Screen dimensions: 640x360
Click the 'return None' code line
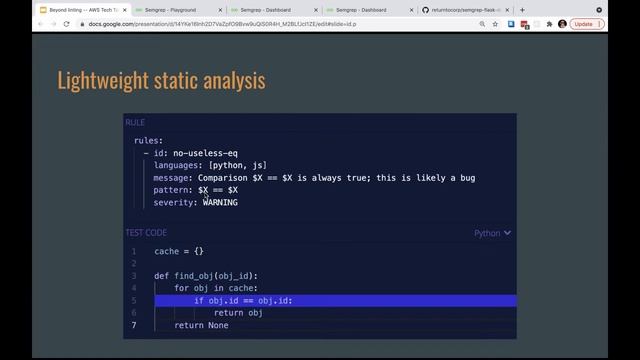(x=201, y=325)
